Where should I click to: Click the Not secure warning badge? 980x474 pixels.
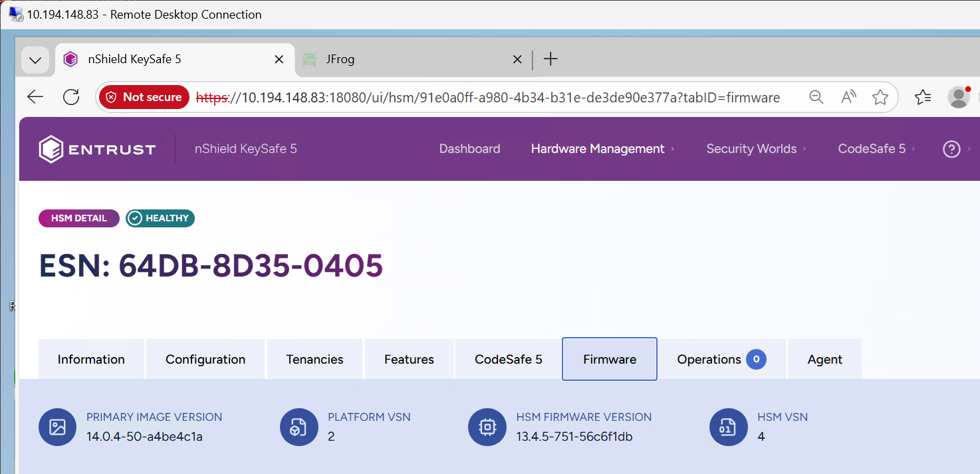coord(144,97)
